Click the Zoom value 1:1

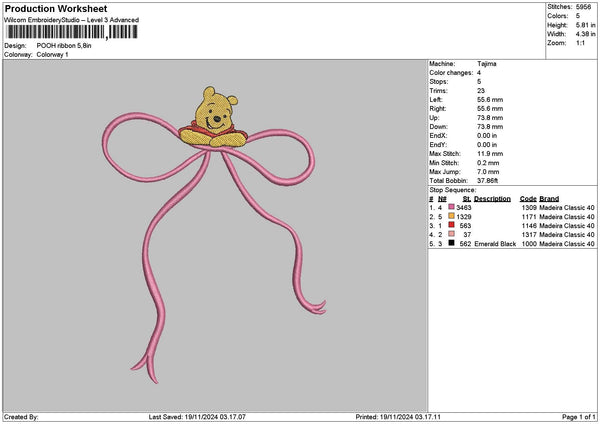coord(580,43)
